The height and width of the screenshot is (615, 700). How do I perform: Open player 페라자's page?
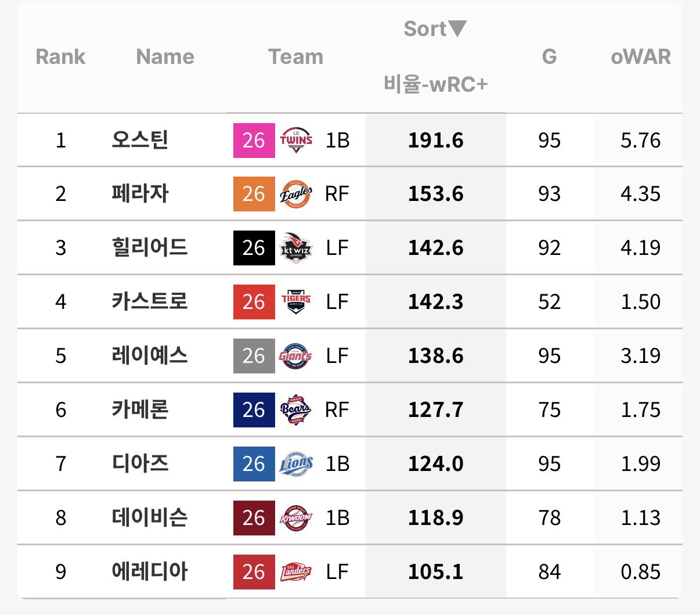point(140,193)
